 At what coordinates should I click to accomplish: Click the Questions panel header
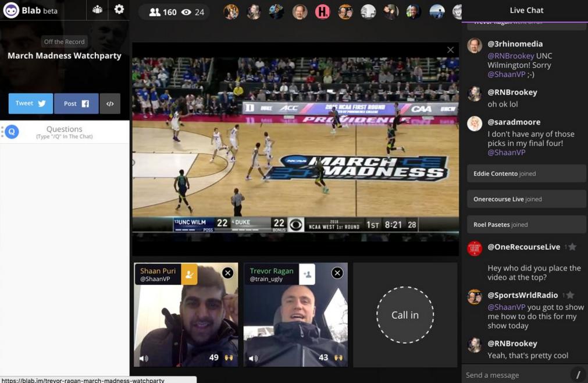[x=64, y=132]
